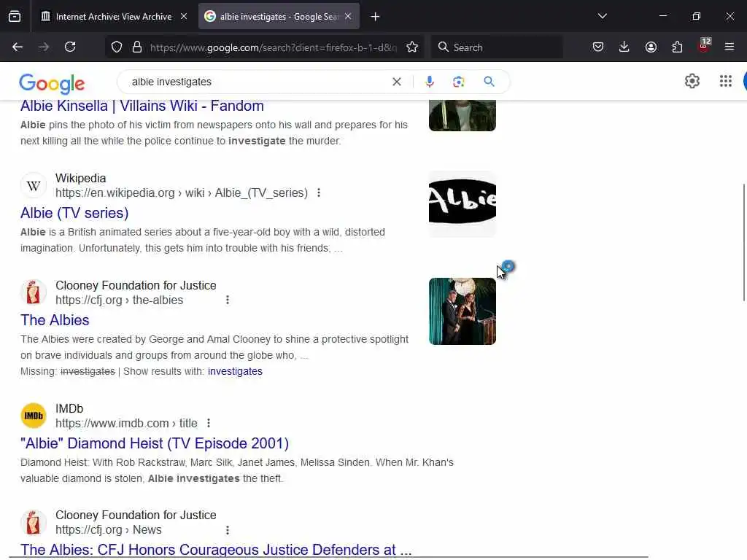Search by image with Google Lens icon
The height and width of the screenshot is (560, 747).
point(459,82)
